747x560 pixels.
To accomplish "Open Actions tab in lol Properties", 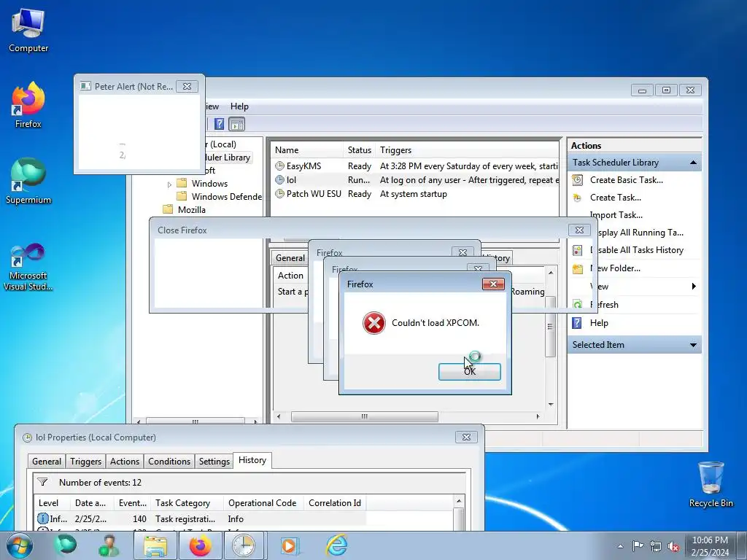I will 124,462.
